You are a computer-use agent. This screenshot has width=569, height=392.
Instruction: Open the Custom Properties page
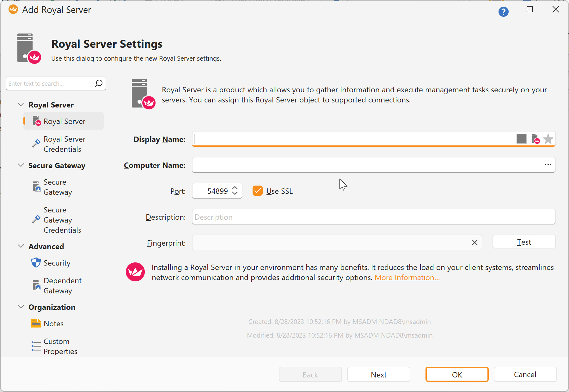pos(64,346)
